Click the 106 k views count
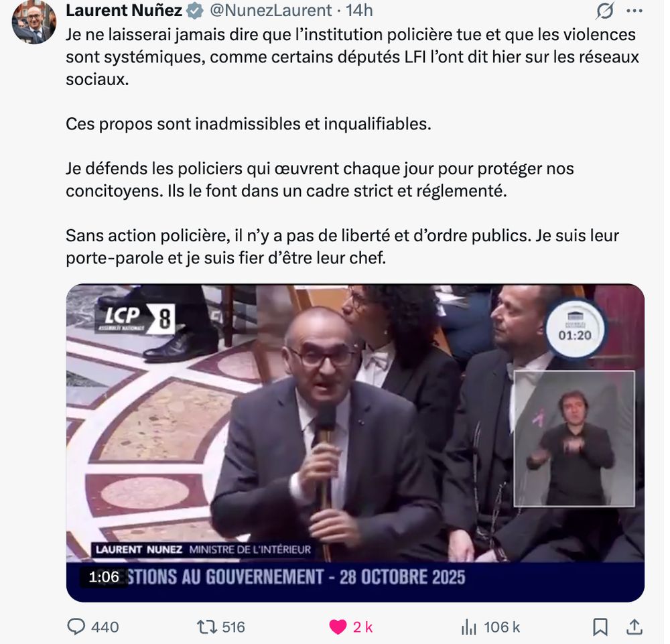 point(502,627)
